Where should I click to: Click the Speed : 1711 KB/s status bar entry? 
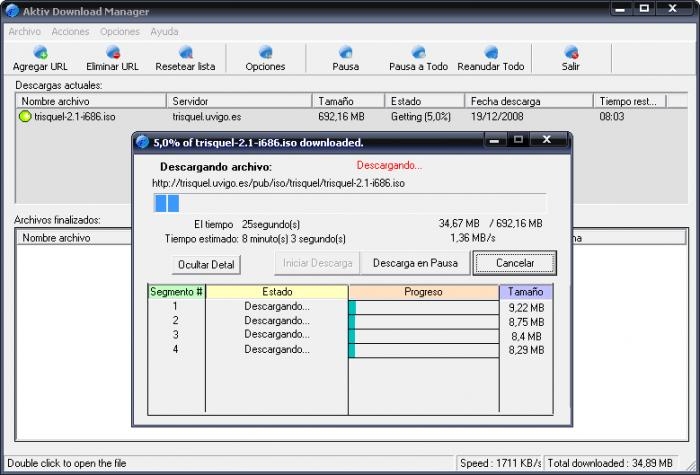pyautogui.click(x=500, y=463)
